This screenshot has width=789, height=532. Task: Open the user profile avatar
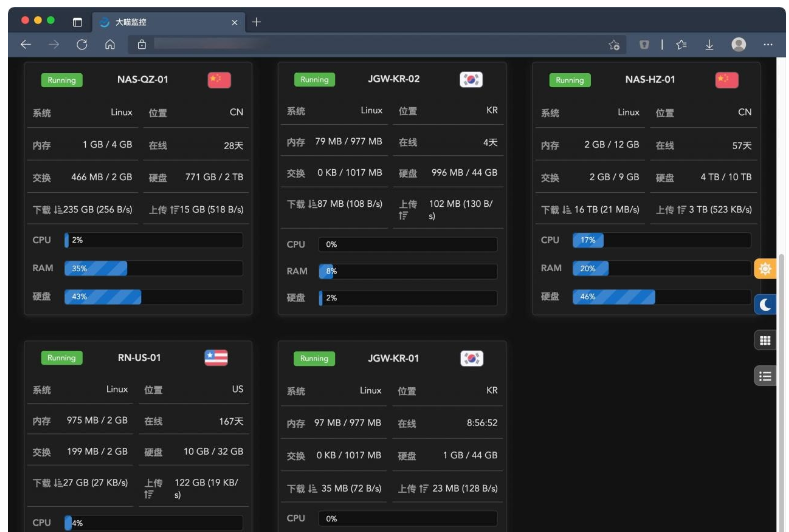[739, 45]
